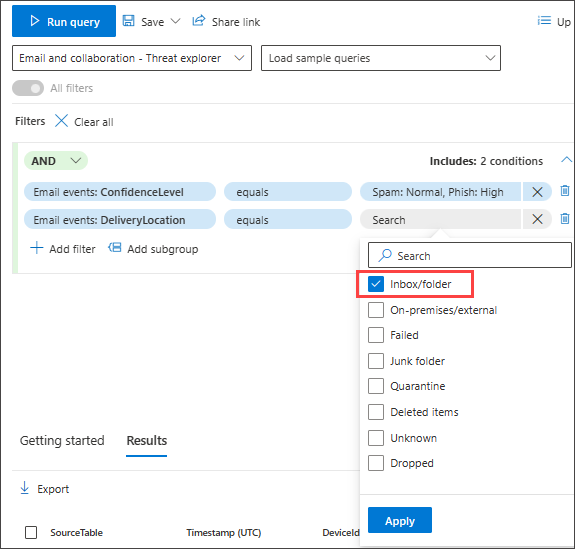Screen dimensions: 575x549
Task: Clear the DeliveryLocation value with X
Action: 537,219
